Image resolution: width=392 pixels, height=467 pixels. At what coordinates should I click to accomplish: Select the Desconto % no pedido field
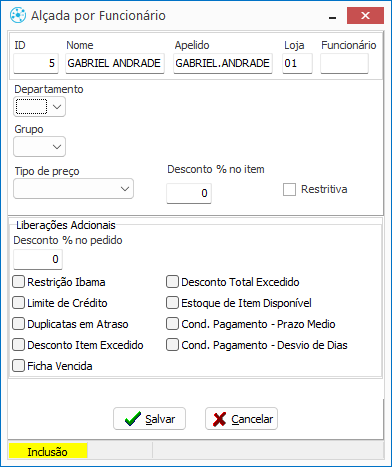pyautogui.click(x=38, y=259)
